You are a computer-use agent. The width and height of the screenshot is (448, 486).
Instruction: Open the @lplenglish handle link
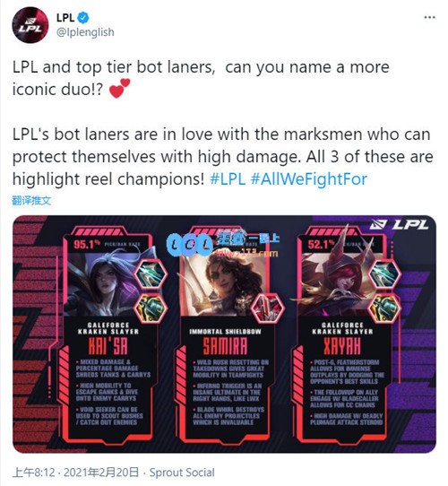click(85, 32)
